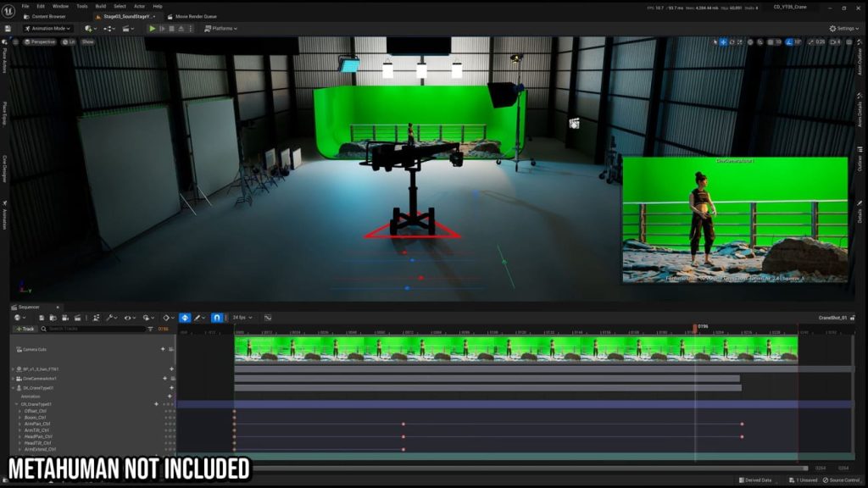This screenshot has height=488, width=868.
Task: Open the Settings button at top right
Action: (x=843, y=28)
